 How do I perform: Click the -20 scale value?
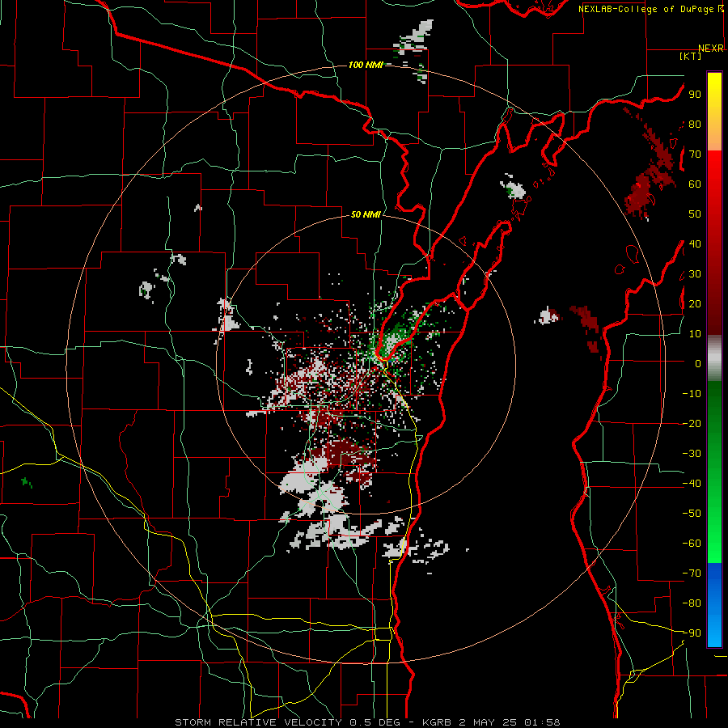pos(692,424)
